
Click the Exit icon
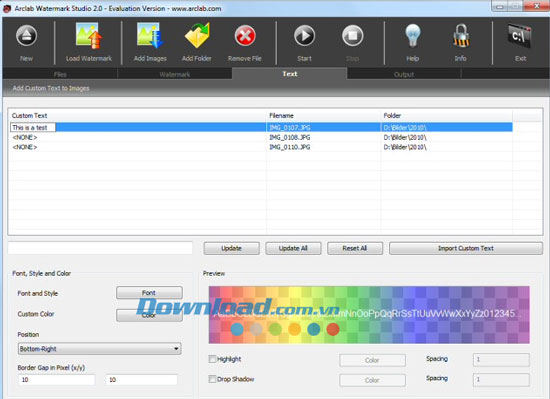(519, 36)
